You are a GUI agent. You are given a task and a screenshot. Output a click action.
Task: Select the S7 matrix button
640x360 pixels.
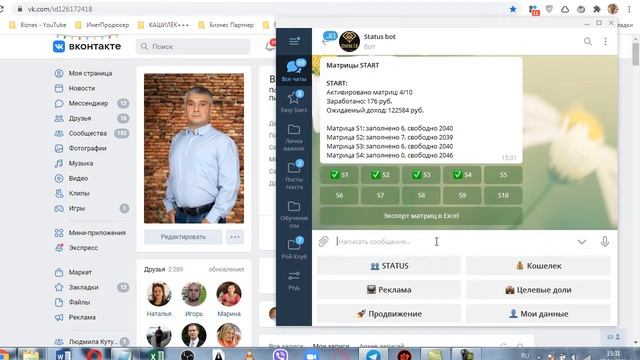[380, 195]
